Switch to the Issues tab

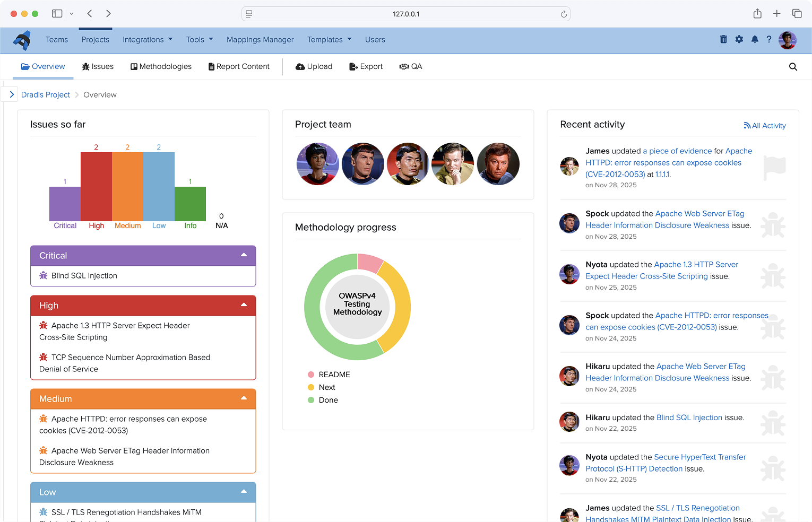click(x=98, y=66)
